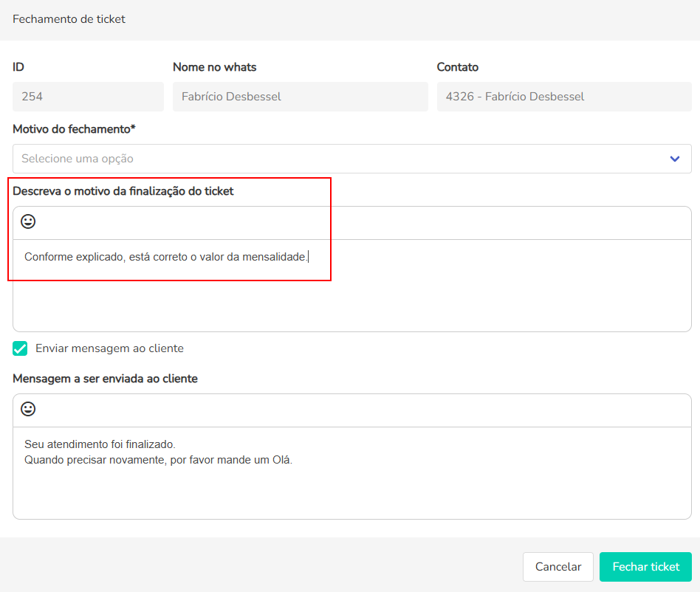
Task: Click the Fechar ticket button
Action: pyautogui.click(x=645, y=567)
